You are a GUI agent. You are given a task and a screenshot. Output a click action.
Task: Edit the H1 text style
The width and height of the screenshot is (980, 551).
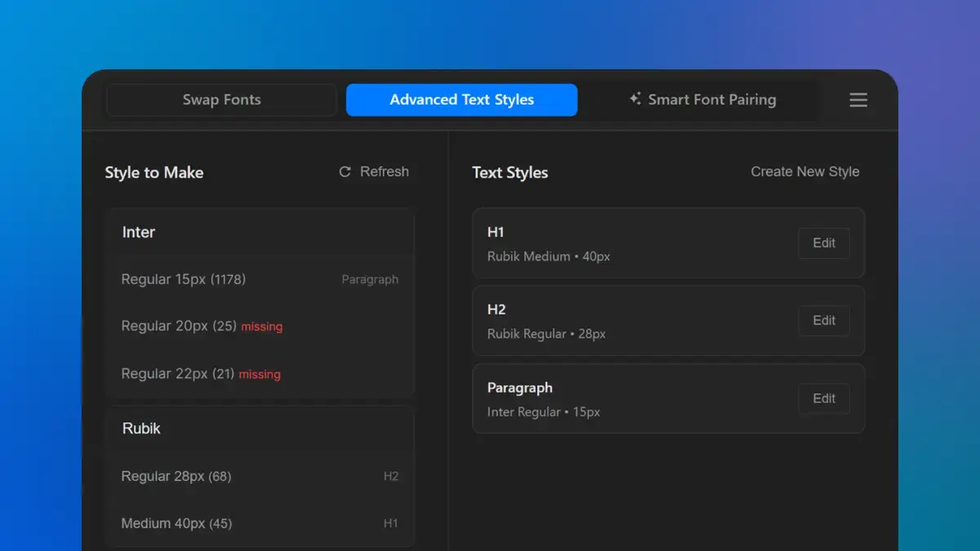pos(824,242)
